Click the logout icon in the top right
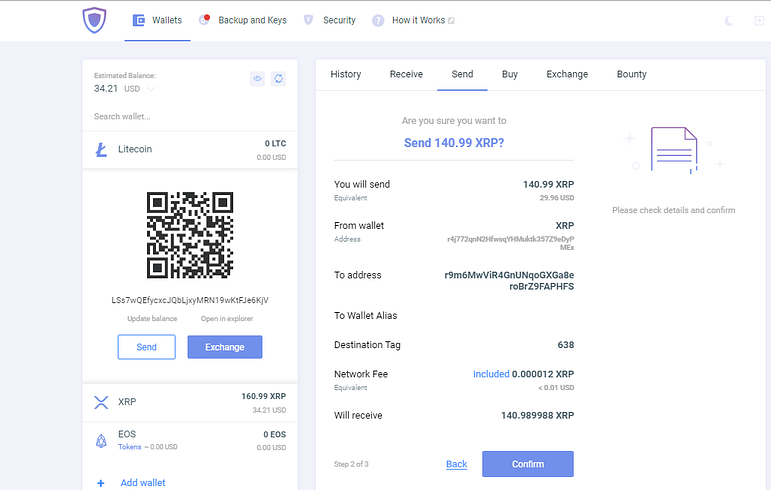Image resolution: width=771 pixels, height=490 pixels. point(759,21)
